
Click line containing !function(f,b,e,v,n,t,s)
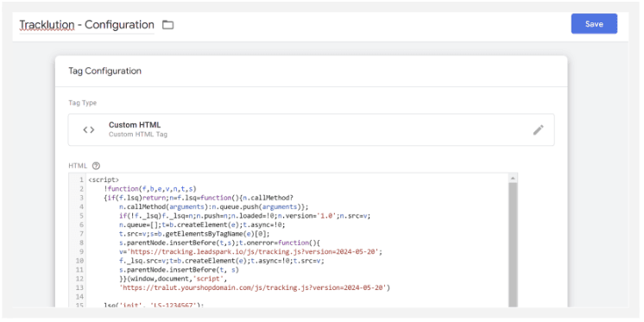[x=151, y=189]
